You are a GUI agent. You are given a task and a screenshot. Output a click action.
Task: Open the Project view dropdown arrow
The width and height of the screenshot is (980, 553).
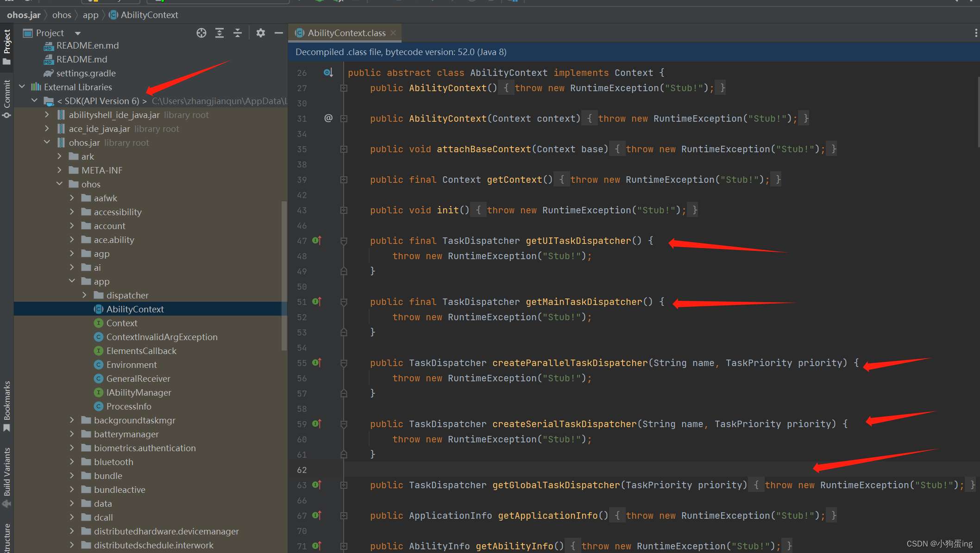[78, 33]
